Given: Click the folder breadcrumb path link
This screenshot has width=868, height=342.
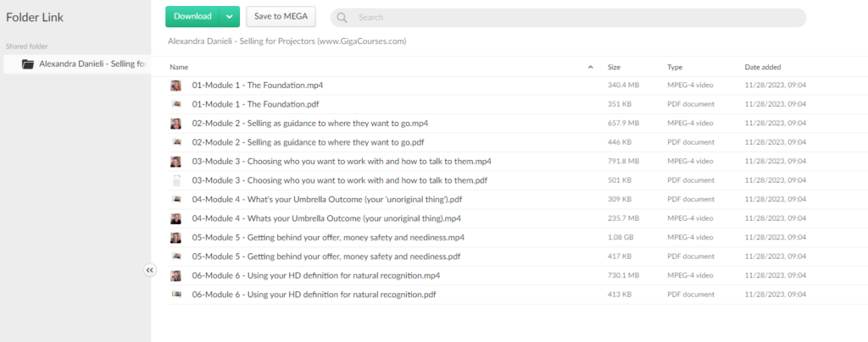Looking at the screenshot, I should [x=287, y=41].
